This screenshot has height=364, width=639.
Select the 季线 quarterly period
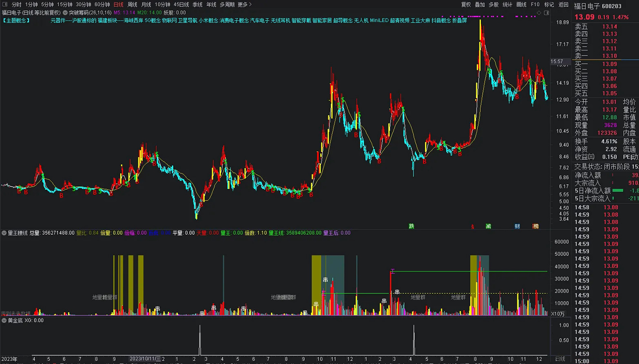tap(198, 4)
